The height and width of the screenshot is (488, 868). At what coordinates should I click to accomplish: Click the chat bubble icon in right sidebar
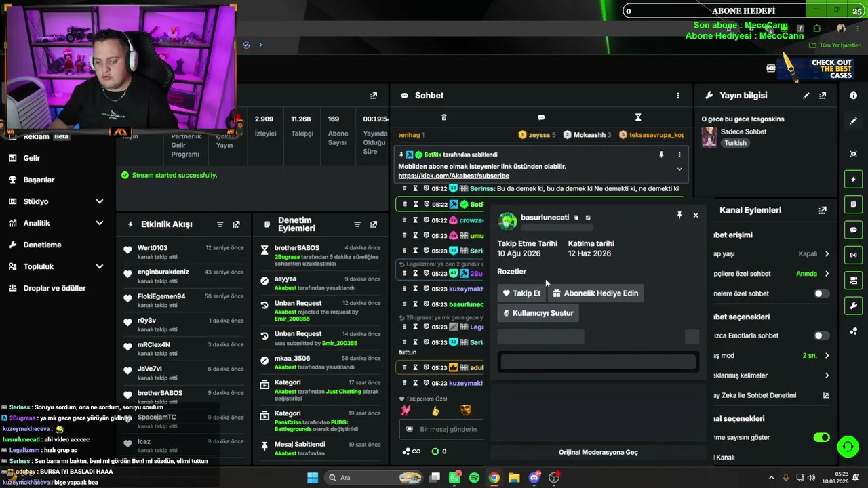pos(854,230)
